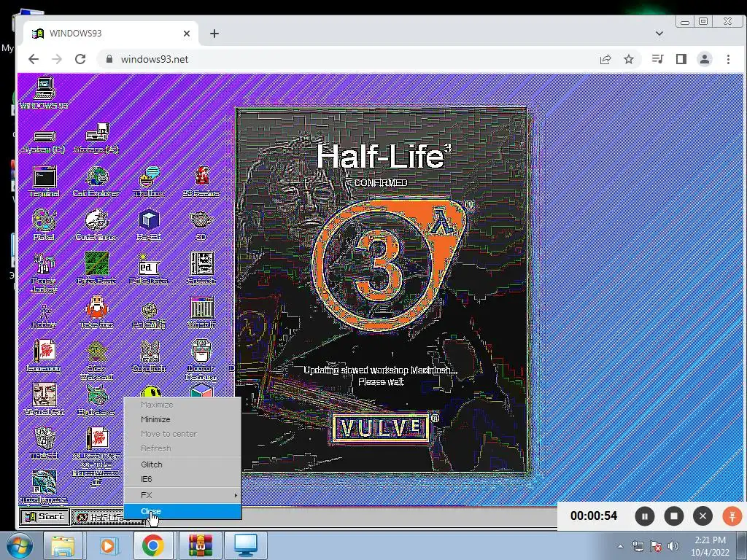The width and height of the screenshot is (747, 560).
Task: Stop the screen recording
Action: (673, 516)
